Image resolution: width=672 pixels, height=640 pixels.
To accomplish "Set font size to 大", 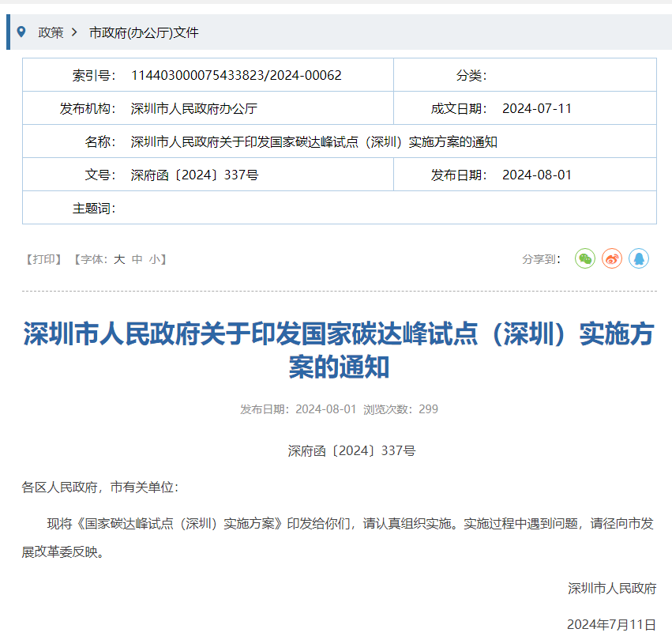I will (118, 259).
